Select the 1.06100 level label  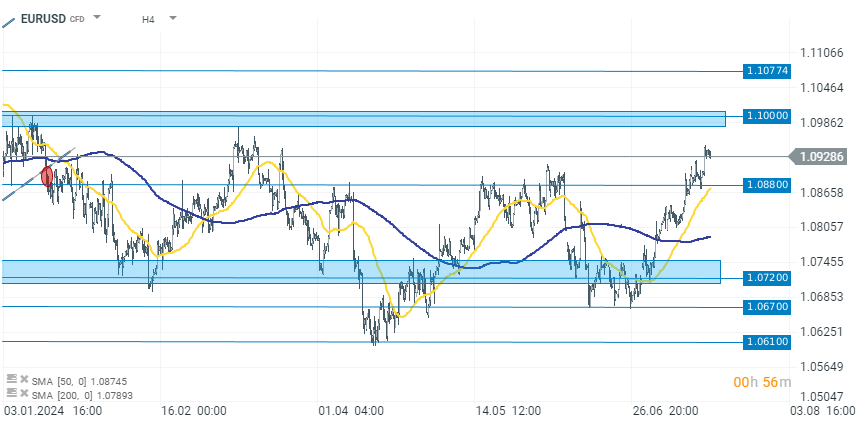click(x=766, y=342)
